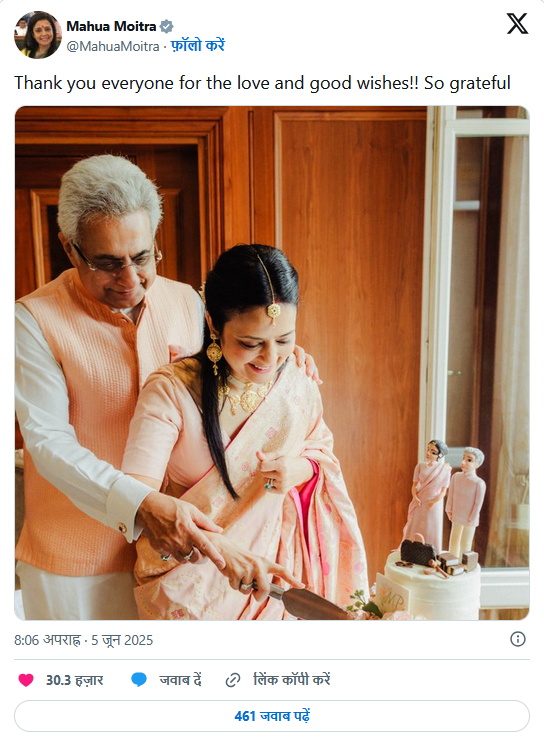Click the verified badge beside Mahua Moitra
The width and height of the screenshot is (544, 743).
tap(166, 27)
